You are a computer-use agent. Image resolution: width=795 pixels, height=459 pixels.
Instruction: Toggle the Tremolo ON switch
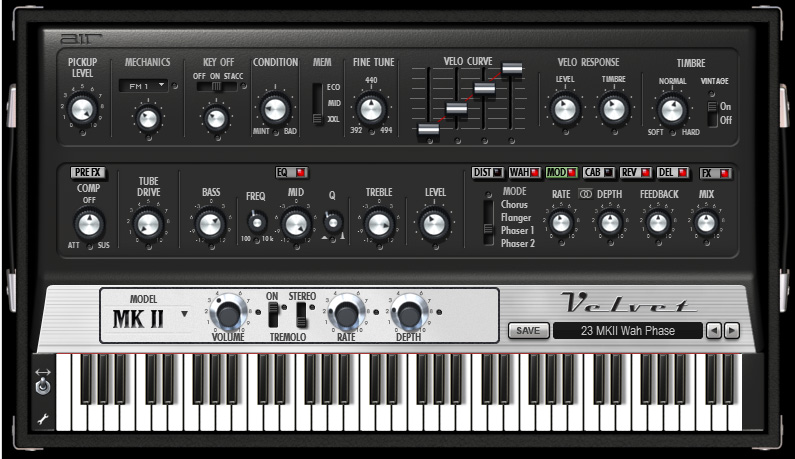click(x=272, y=315)
